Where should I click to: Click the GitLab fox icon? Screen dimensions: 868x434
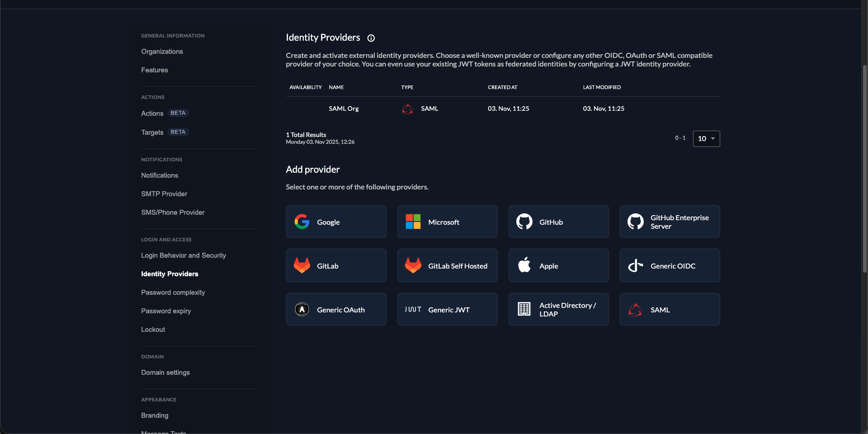point(302,265)
